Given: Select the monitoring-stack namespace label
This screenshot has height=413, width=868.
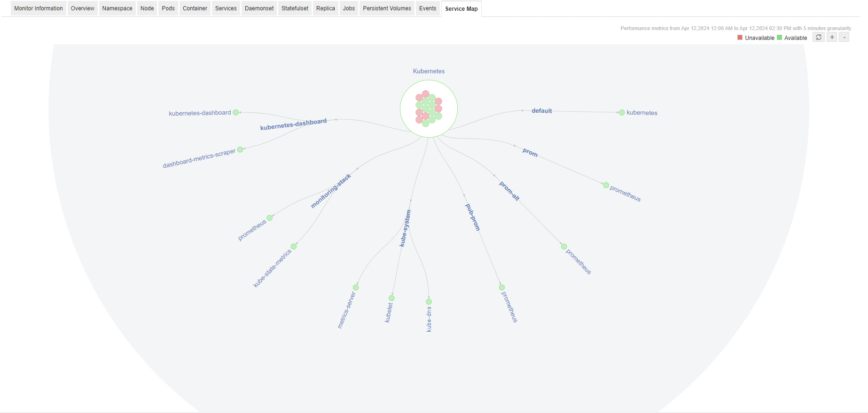Looking at the screenshot, I should point(331,191).
